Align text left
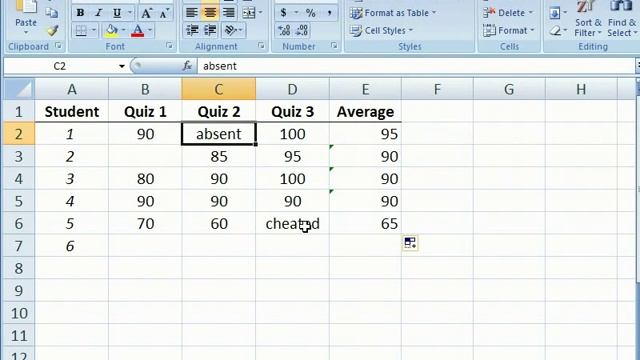Image resolution: width=640 pixels, height=360 pixels. (191, 13)
